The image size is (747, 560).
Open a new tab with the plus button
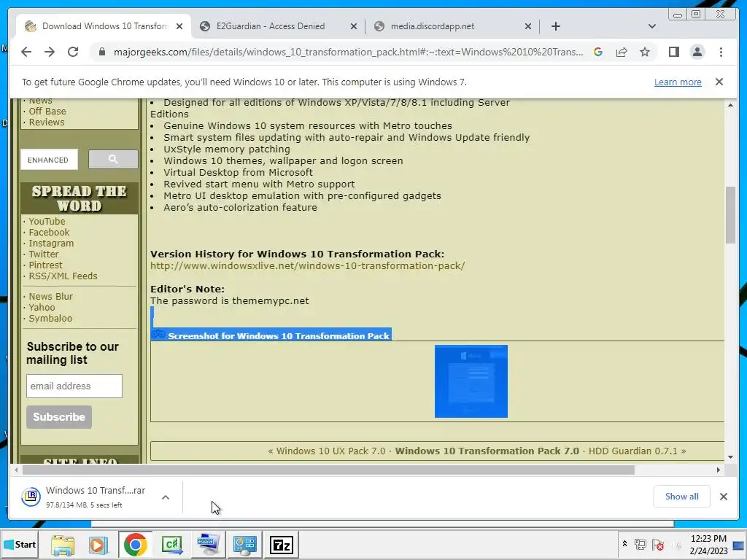tap(555, 26)
